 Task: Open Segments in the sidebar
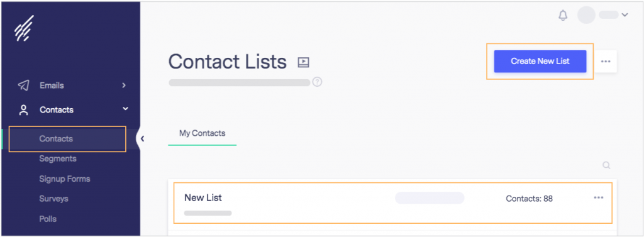coord(58,158)
